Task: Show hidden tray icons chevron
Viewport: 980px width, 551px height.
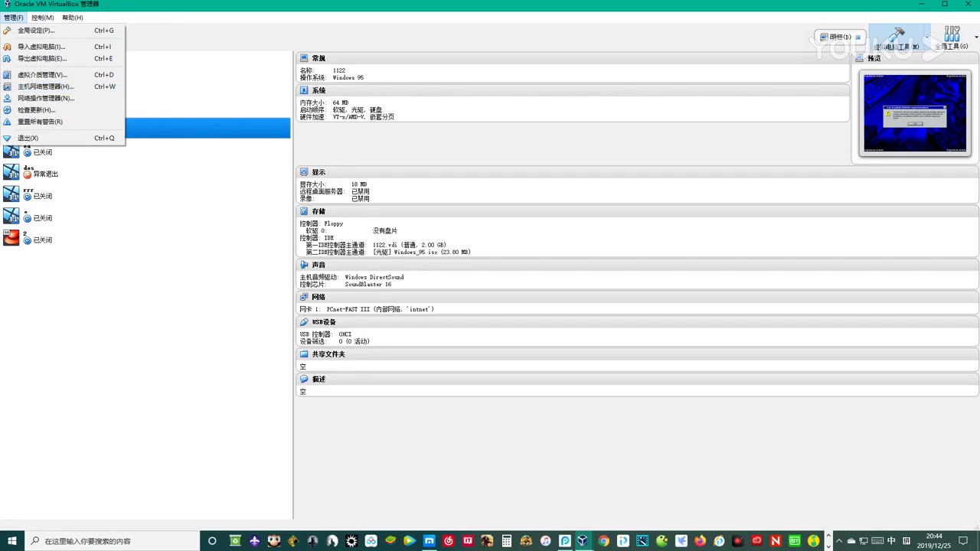Action: point(839,541)
